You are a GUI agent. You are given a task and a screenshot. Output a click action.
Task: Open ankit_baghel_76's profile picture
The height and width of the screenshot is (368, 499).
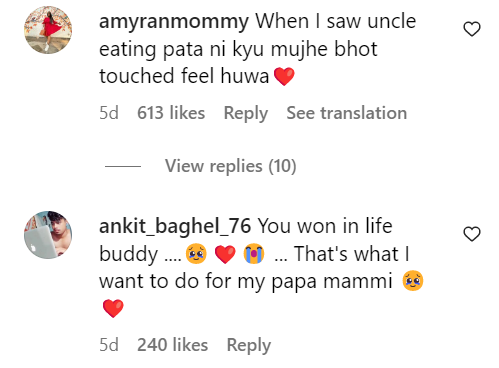coord(48,235)
